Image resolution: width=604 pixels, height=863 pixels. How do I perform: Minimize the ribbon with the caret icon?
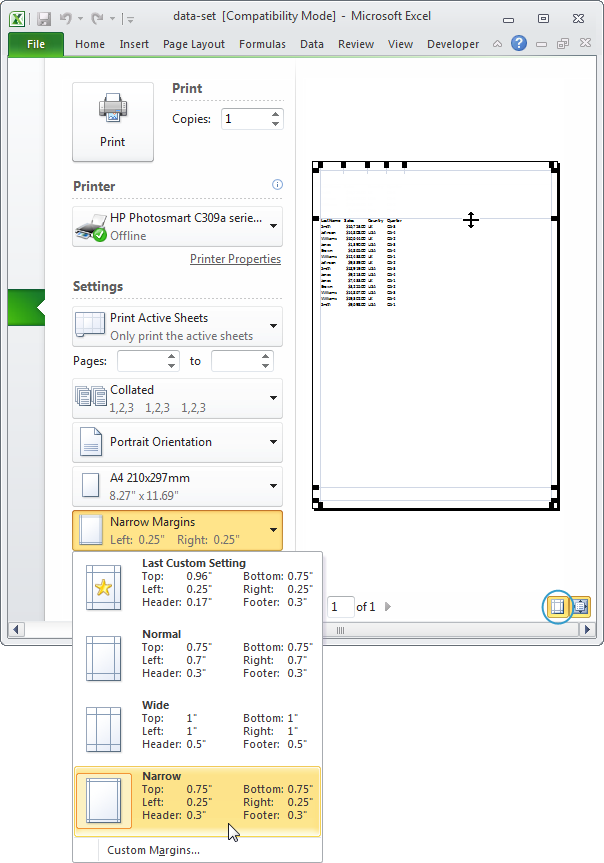(x=497, y=44)
